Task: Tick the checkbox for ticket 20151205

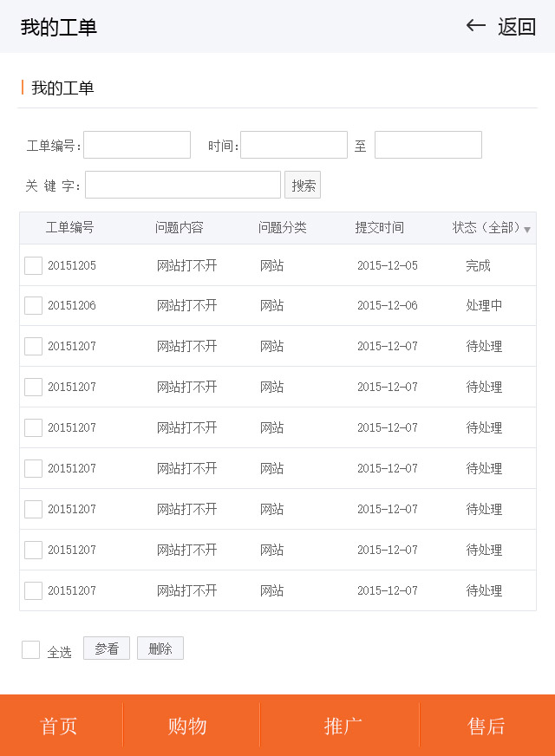Action: click(x=33, y=265)
